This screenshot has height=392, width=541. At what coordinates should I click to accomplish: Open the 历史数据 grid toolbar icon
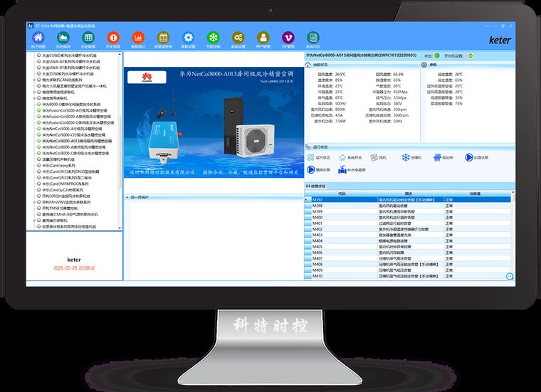point(88,38)
